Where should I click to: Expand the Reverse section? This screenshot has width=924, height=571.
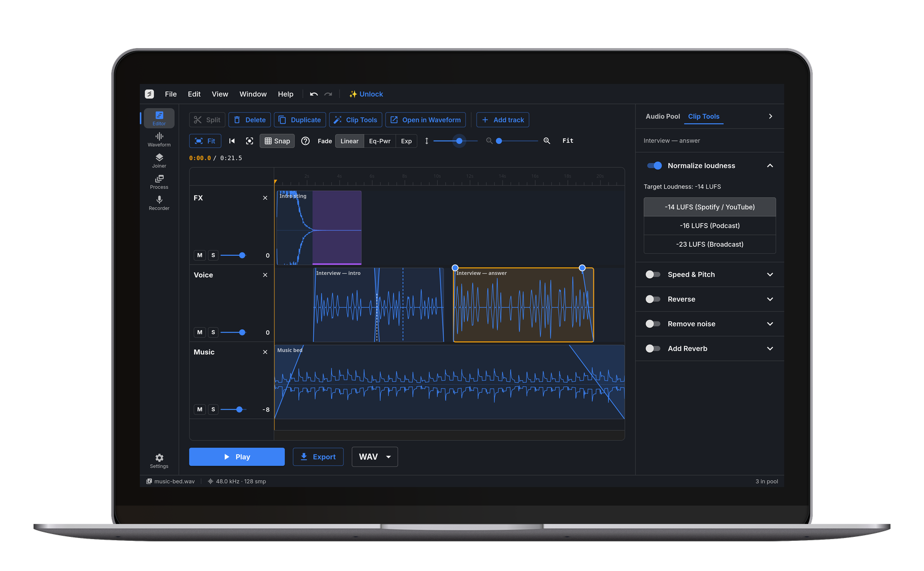tap(770, 299)
